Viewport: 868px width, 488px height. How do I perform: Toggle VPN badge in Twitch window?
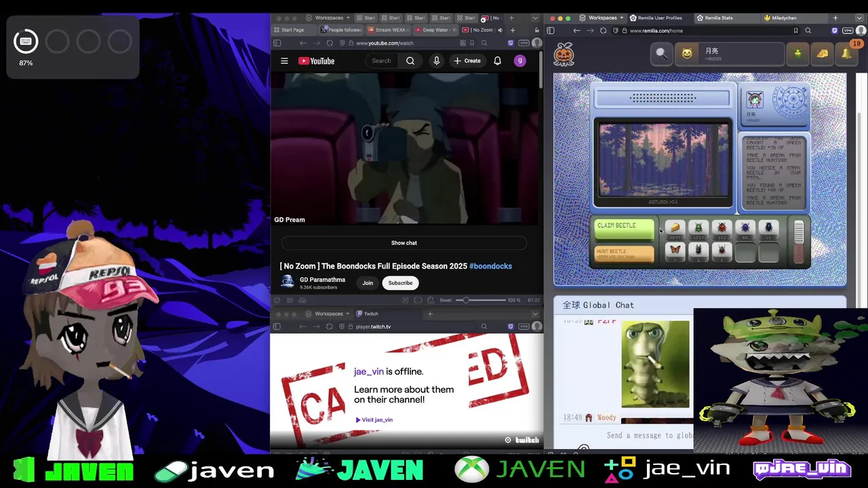[524, 327]
